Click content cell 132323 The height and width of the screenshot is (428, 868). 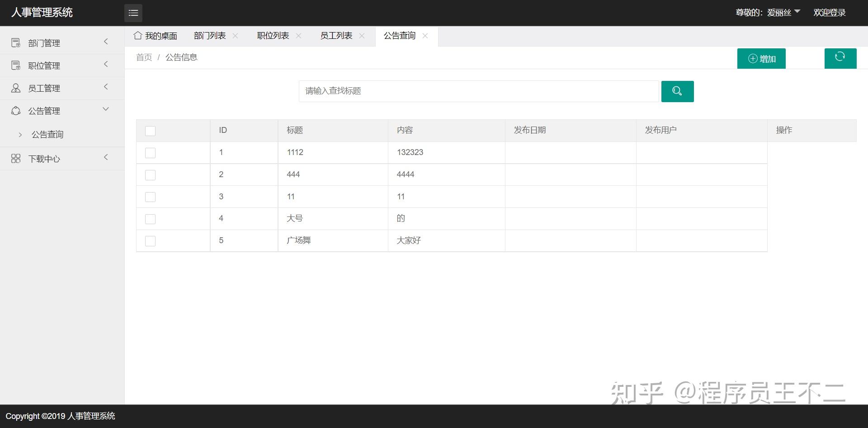[x=447, y=153]
